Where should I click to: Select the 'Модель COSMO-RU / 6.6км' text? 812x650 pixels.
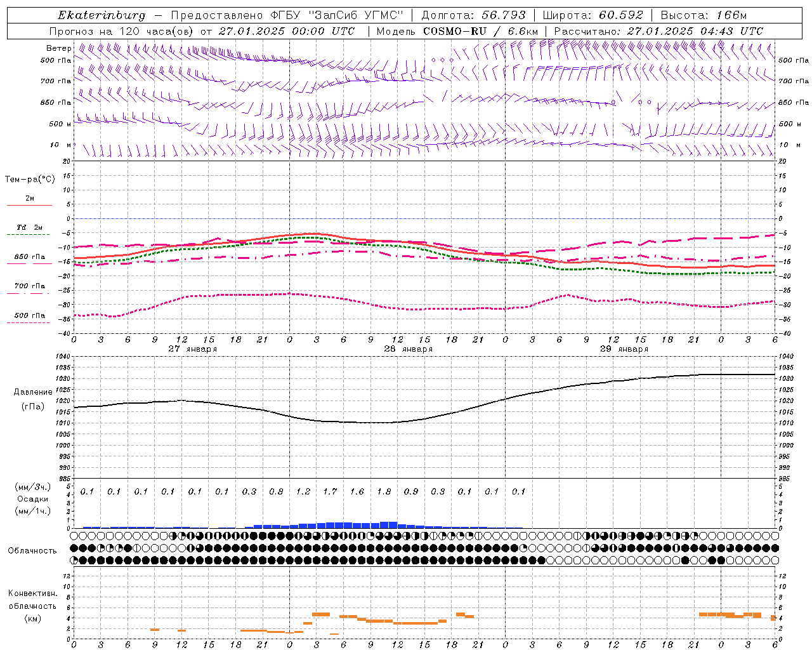click(x=457, y=30)
